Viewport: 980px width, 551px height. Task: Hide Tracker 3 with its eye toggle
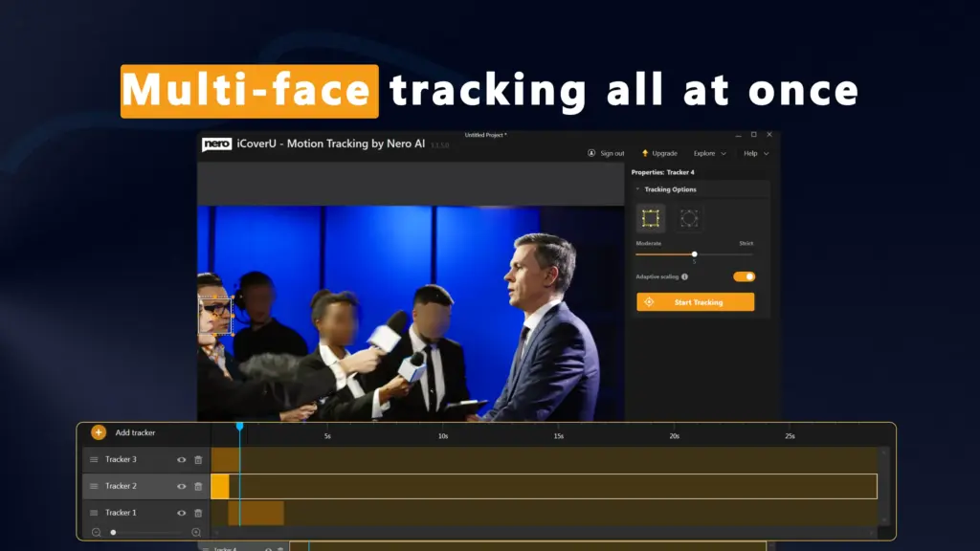(x=181, y=460)
